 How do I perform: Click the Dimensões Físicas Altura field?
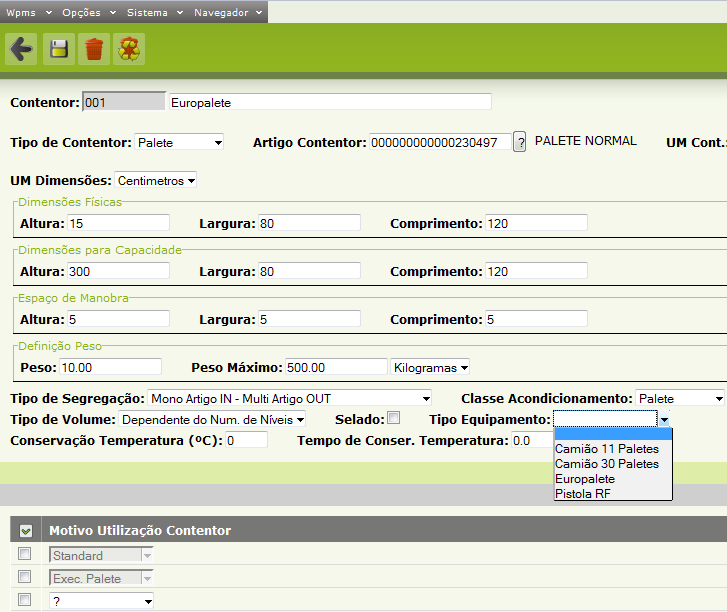[x=118, y=223]
